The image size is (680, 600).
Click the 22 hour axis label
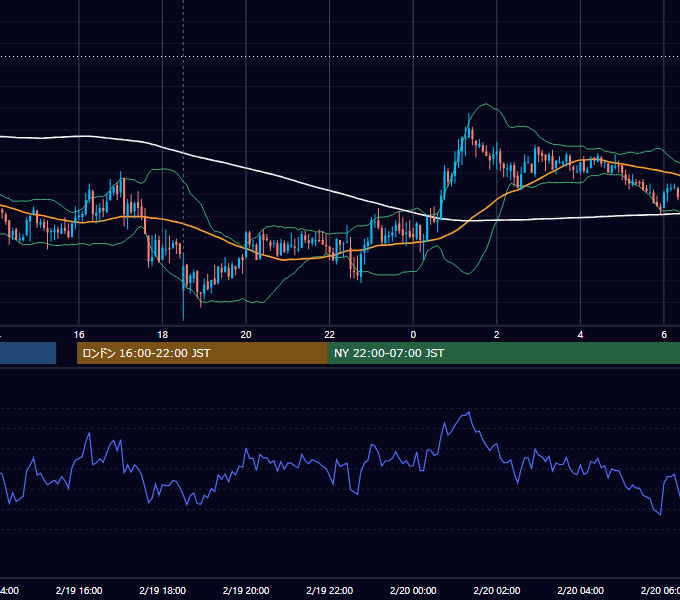[330, 335]
